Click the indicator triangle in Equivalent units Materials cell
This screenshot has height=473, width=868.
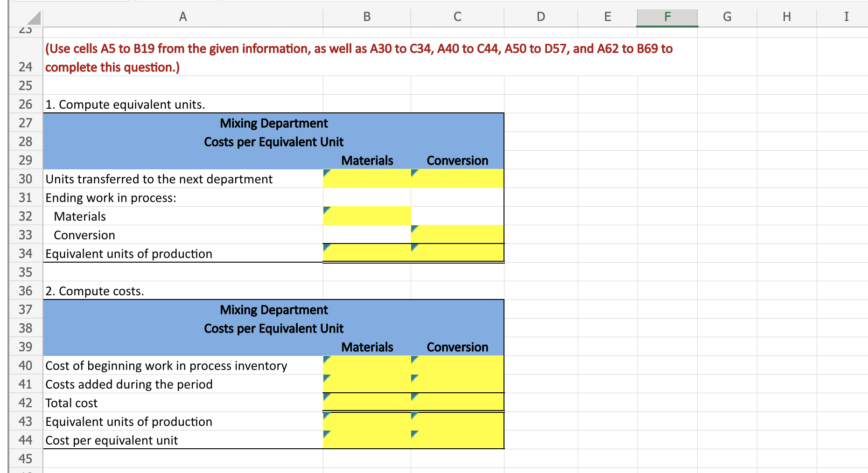(327, 247)
